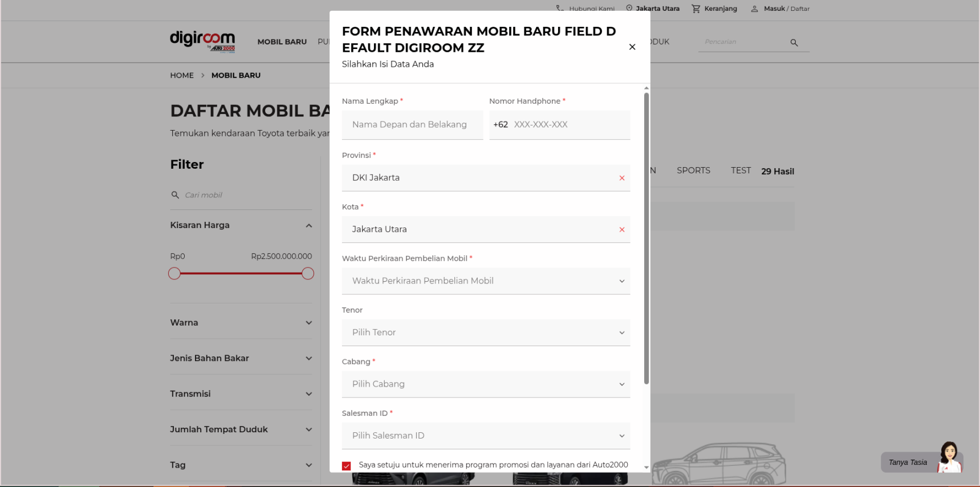Viewport: 980px width, 487px height.
Task: Select the TEST tab
Action: tap(741, 171)
